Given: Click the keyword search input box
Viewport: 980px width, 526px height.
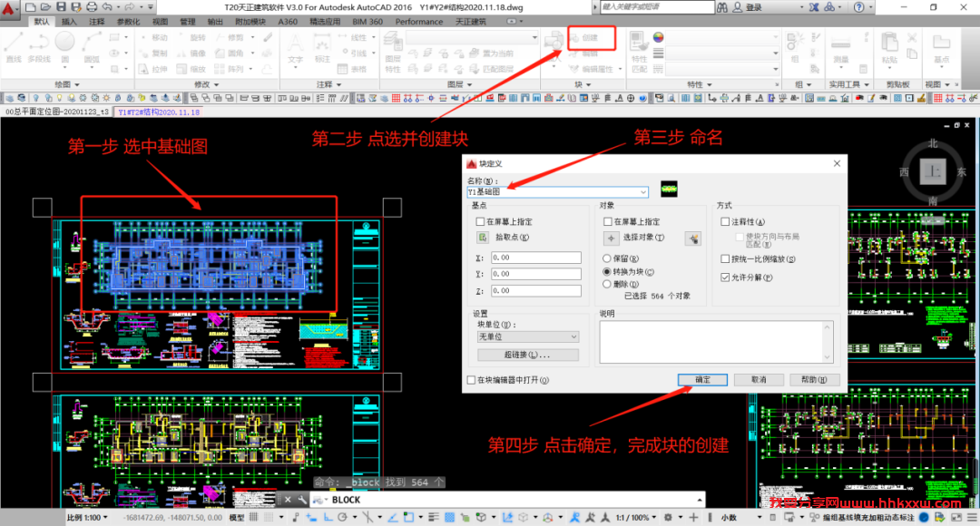Looking at the screenshot, I should pyautogui.click(x=656, y=7).
